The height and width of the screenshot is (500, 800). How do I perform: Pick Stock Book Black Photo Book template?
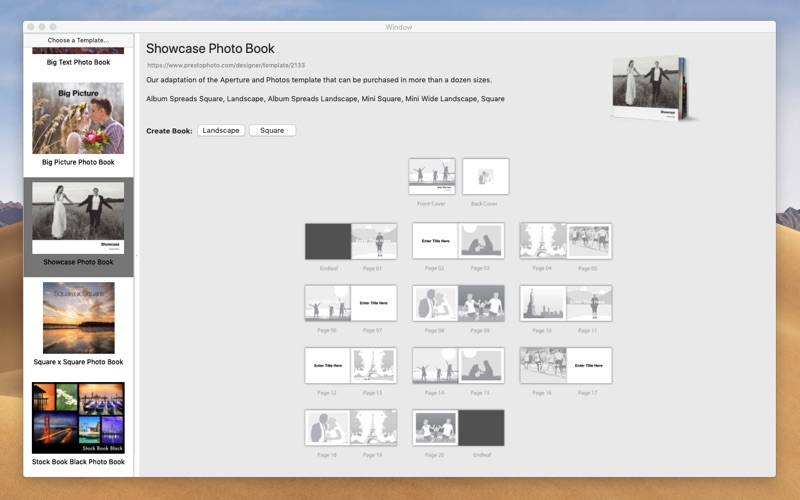tap(78, 418)
